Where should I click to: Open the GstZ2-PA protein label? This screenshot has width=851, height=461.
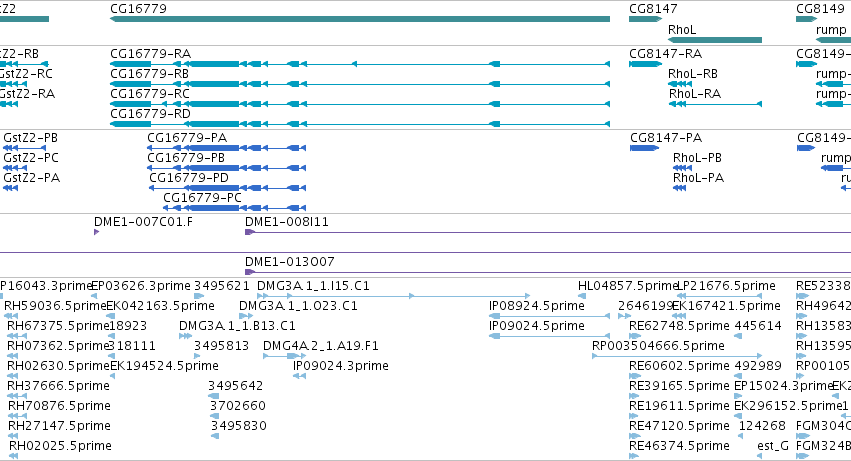click(31, 178)
